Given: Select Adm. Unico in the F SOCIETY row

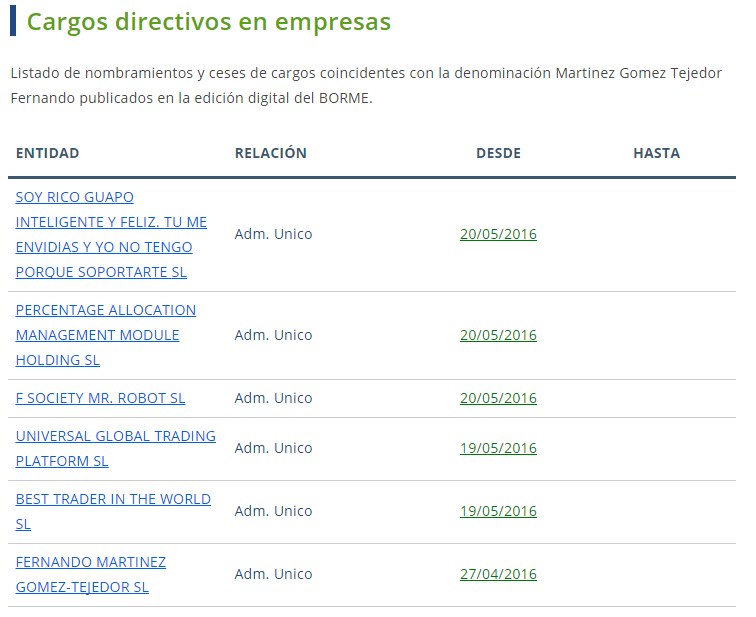Looking at the screenshot, I should point(273,398).
